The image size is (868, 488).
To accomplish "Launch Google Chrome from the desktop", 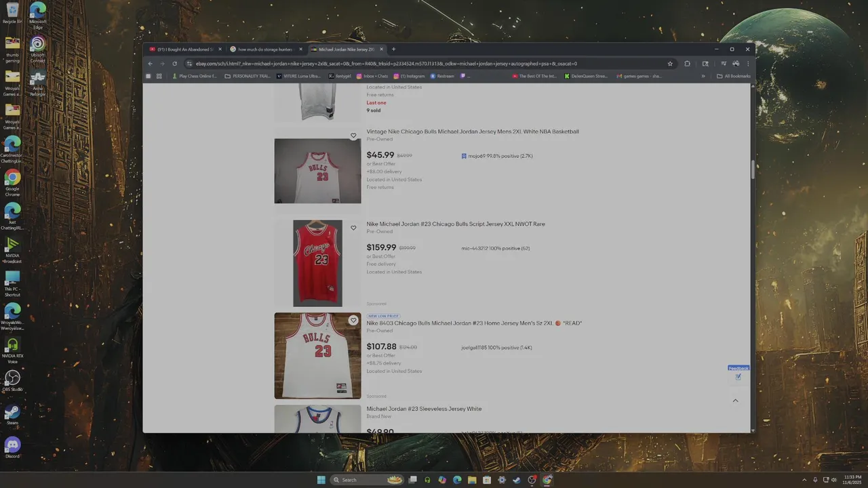I will (12, 182).
